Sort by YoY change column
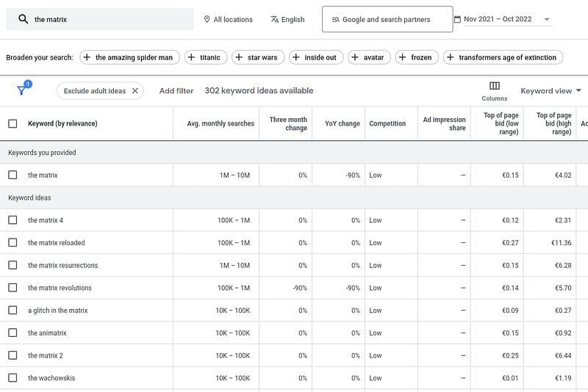 tap(343, 123)
